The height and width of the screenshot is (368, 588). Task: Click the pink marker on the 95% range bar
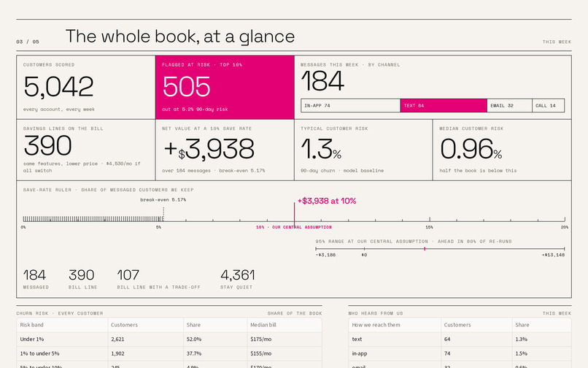[x=425, y=248]
